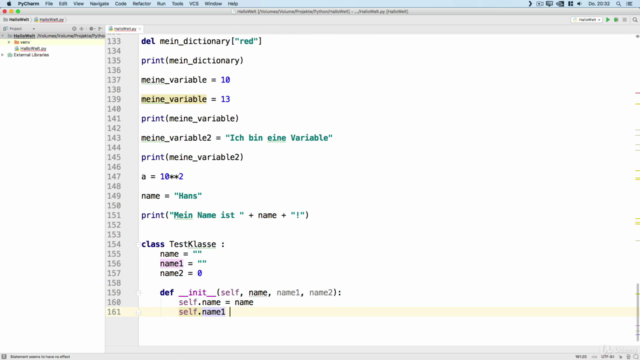Open the Window menu
The width and height of the screenshot is (640, 360).
click(213, 4)
